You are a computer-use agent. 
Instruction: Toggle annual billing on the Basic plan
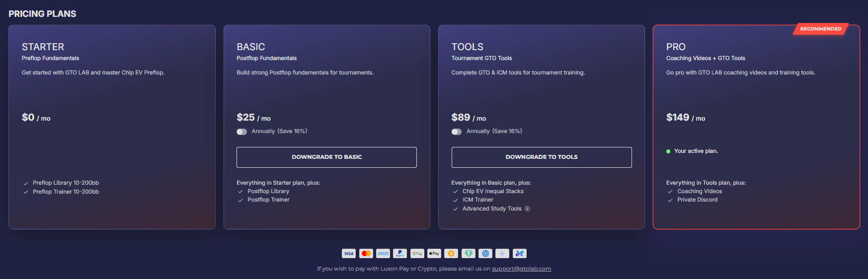[x=242, y=132]
